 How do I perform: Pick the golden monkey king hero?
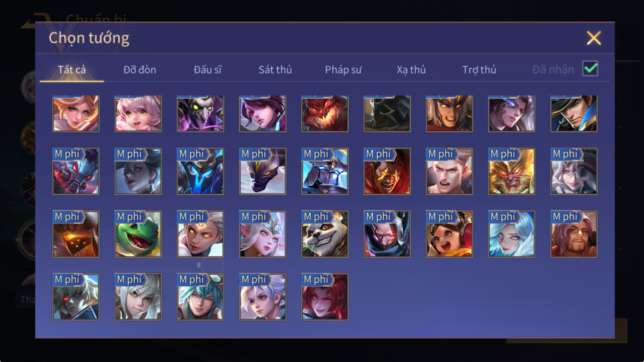click(x=511, y=171)
